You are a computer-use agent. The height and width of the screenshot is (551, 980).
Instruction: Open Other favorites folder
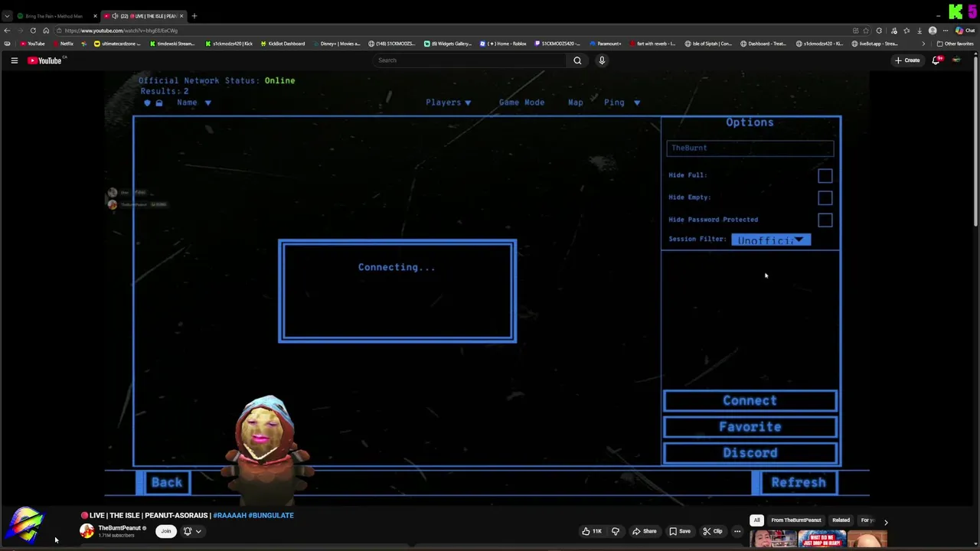955,44
